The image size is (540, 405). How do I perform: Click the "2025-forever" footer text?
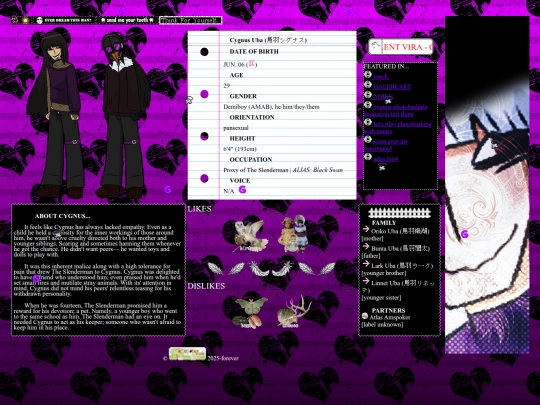(223, 359)
